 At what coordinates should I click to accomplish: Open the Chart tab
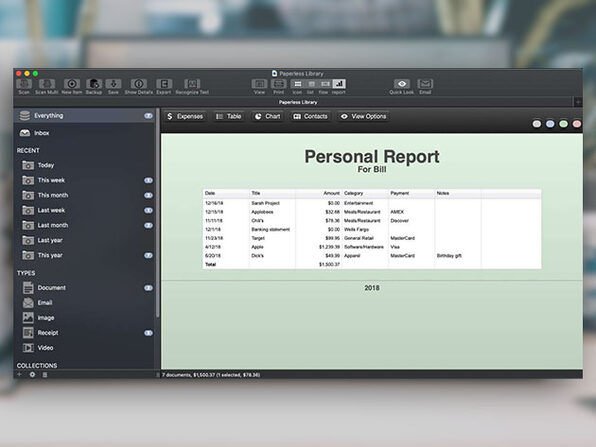[268, 116]
